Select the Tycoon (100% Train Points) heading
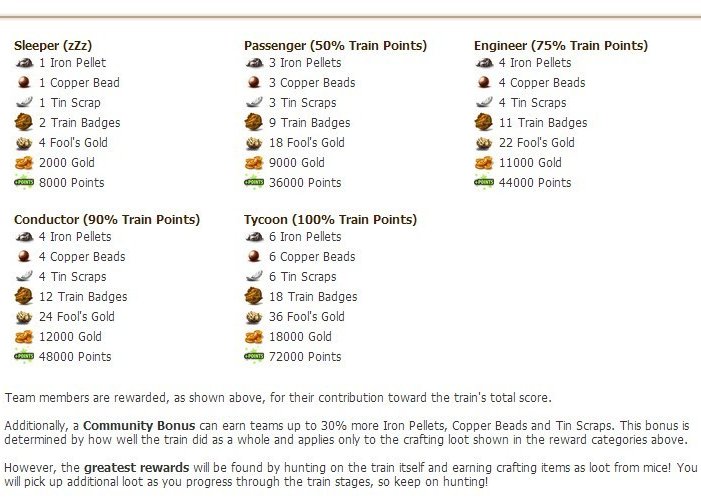This screenshot has height=503, width=701. (330, 220)
